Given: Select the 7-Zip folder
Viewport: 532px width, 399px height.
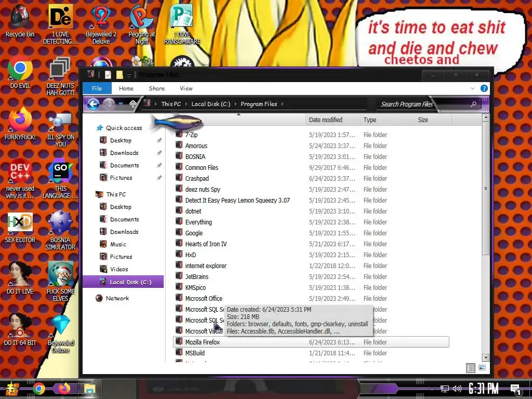Looking at the screenshot, I should coord(312,135).
